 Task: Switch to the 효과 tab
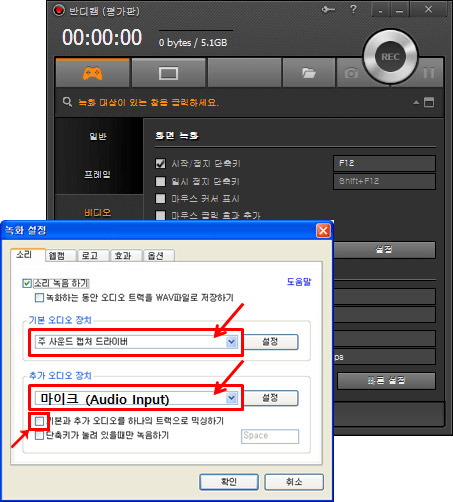point(126,256)
